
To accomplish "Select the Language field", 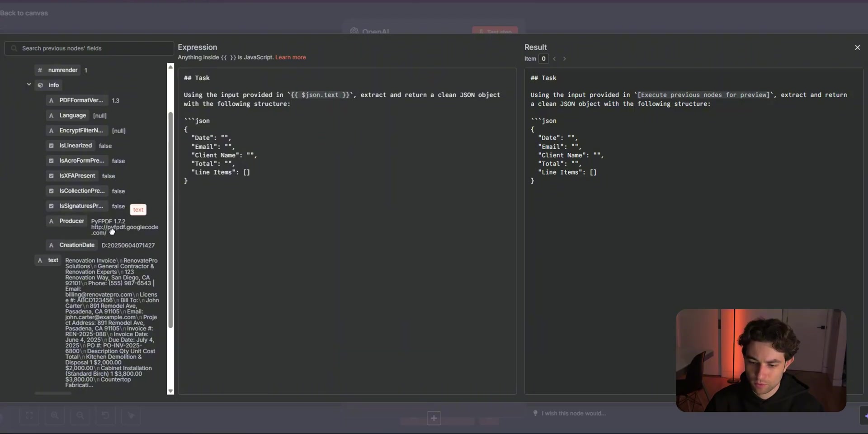I will [x=68, y=115].
